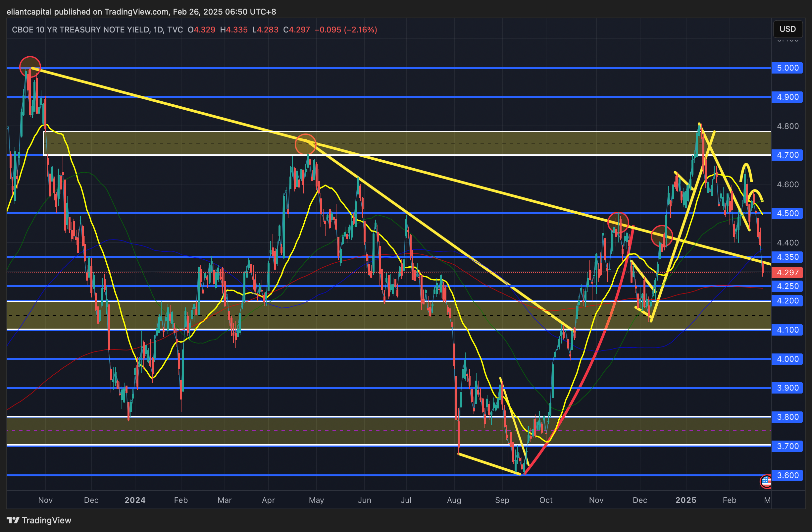812x532 pixels.
Task: Click the 4.350 price level label
Action: point(787,257)
